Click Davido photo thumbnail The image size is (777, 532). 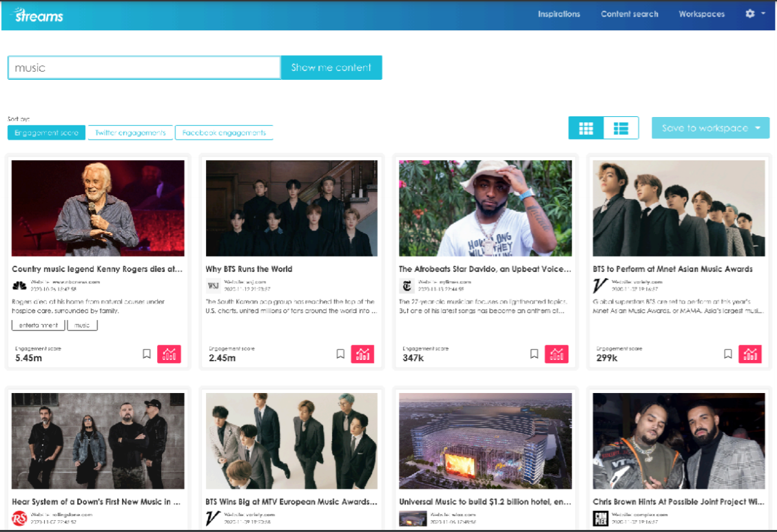485,208
